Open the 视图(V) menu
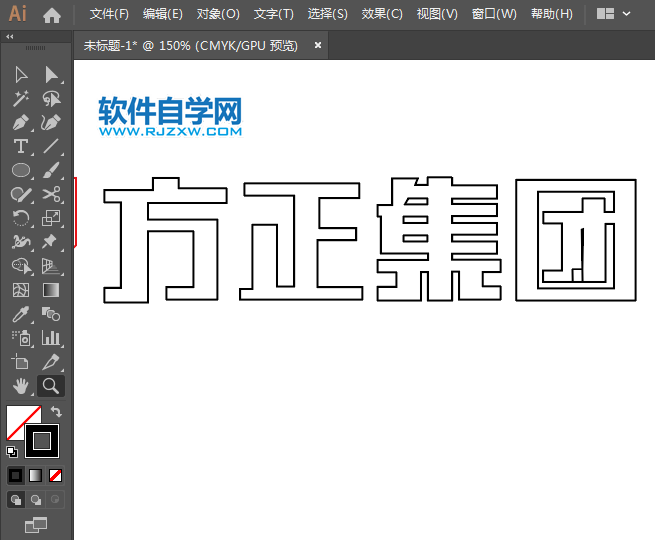The width and height of the screenshot is (655, 540). [437, 14]
